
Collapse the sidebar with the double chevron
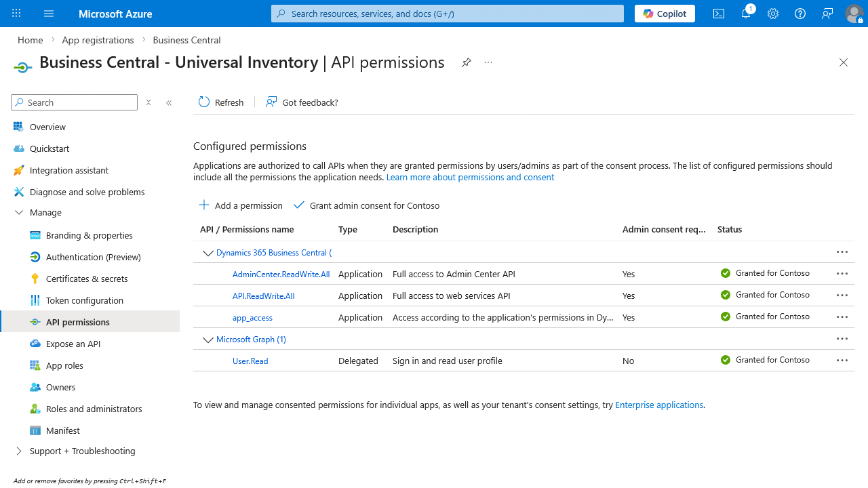tap(169, 103)
